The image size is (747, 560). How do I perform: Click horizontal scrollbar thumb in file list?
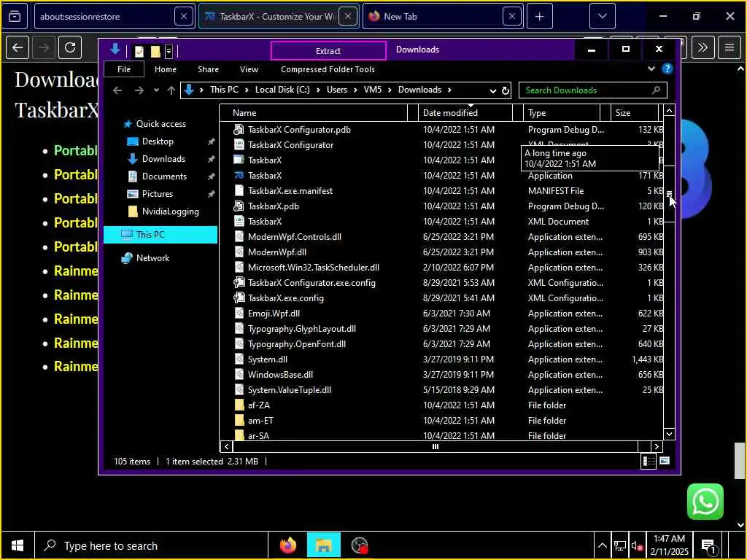click(435, 447)
